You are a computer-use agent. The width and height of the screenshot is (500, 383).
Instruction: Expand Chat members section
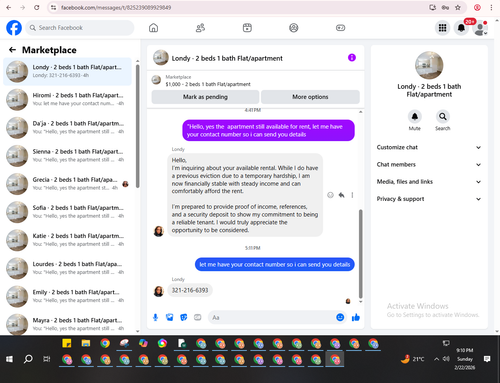(429, 165)
